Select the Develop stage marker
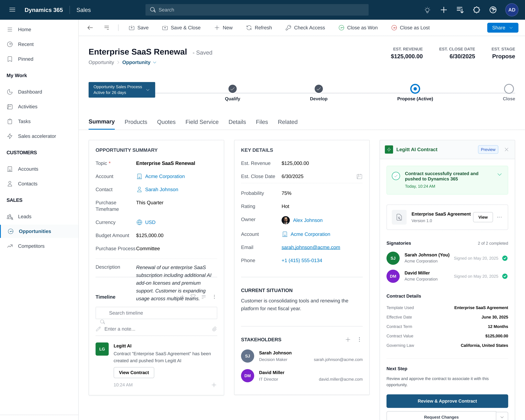 (319, 89)
